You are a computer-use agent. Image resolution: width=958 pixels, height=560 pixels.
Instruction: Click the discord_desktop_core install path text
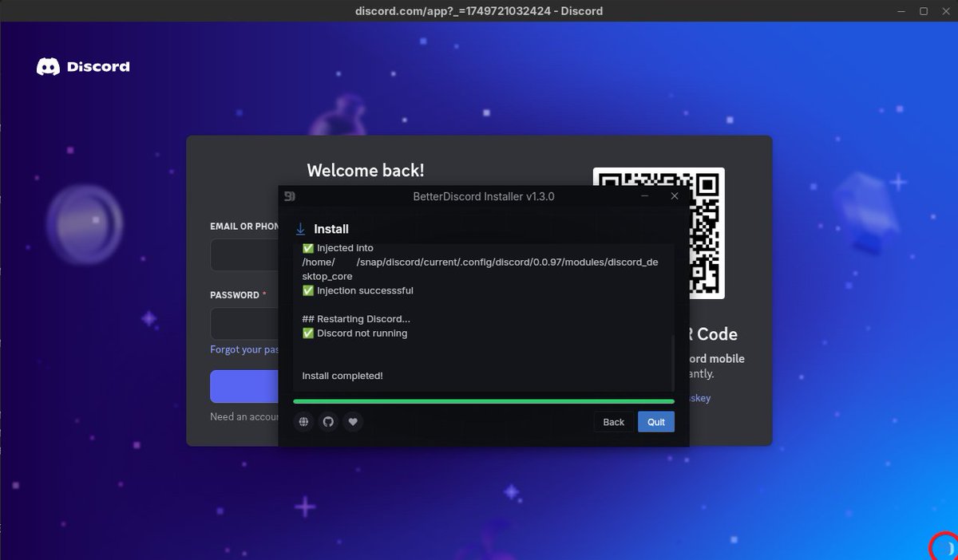(x=480, y=269)
